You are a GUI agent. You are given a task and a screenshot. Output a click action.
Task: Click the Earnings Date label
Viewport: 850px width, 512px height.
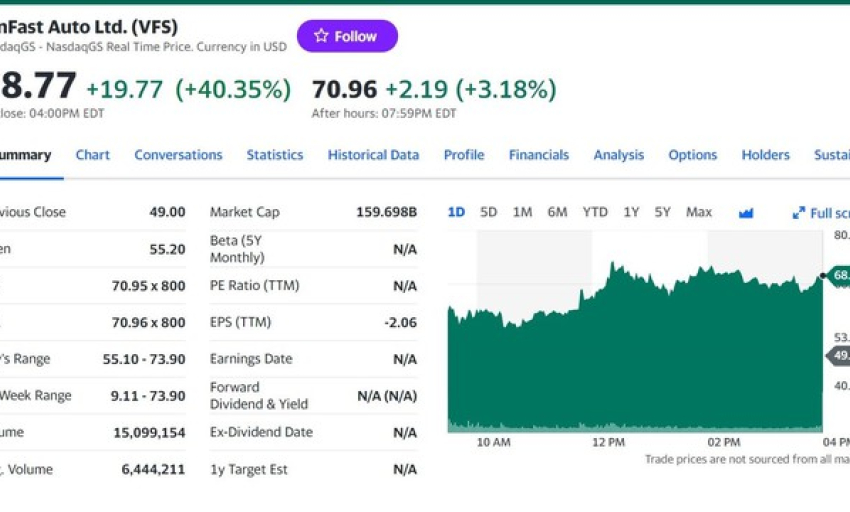[251, 359]
